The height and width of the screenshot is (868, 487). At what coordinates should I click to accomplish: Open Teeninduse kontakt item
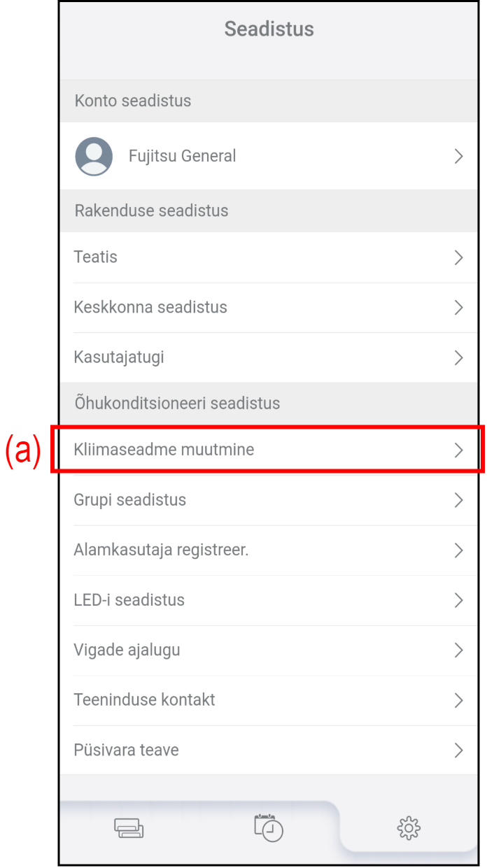click(144, 699)
